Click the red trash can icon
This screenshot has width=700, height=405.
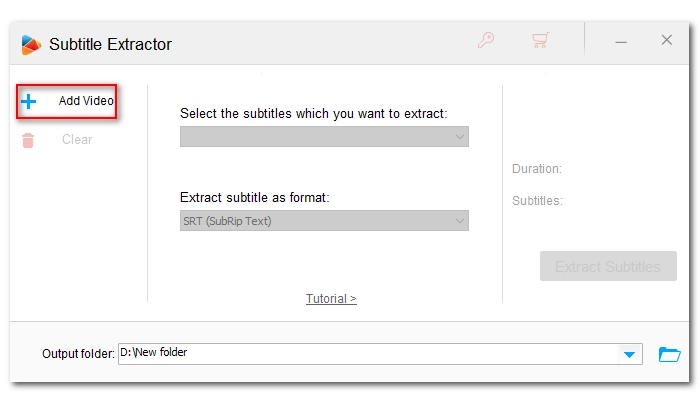pos(28,140)
